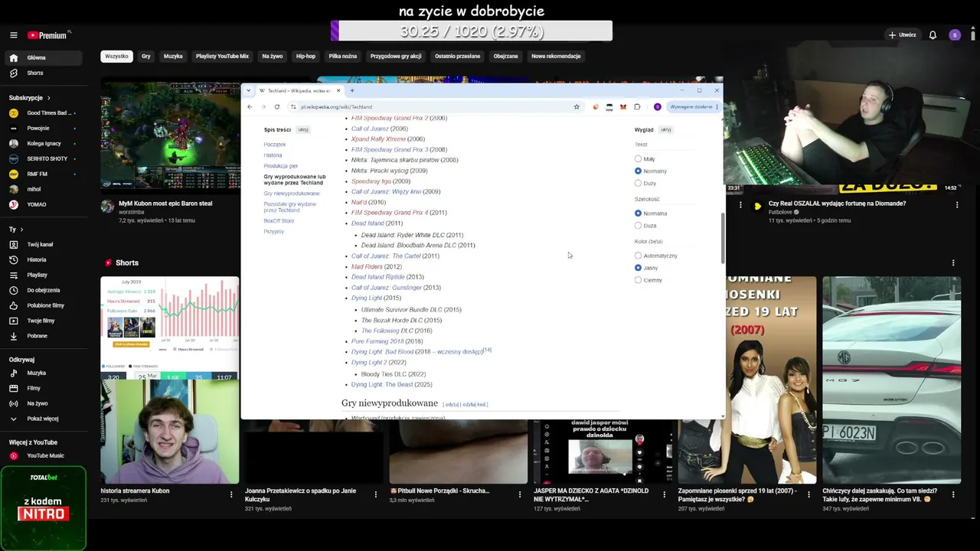Jump to BoxOff Store in contents list
The height and width of the screenshot is (551, 980).
(x=279, y=221)
